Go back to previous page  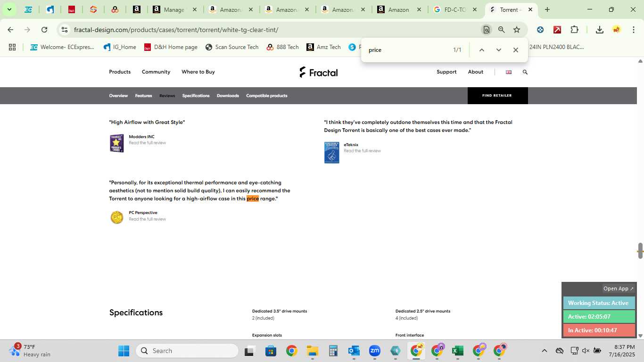(10, 30)
